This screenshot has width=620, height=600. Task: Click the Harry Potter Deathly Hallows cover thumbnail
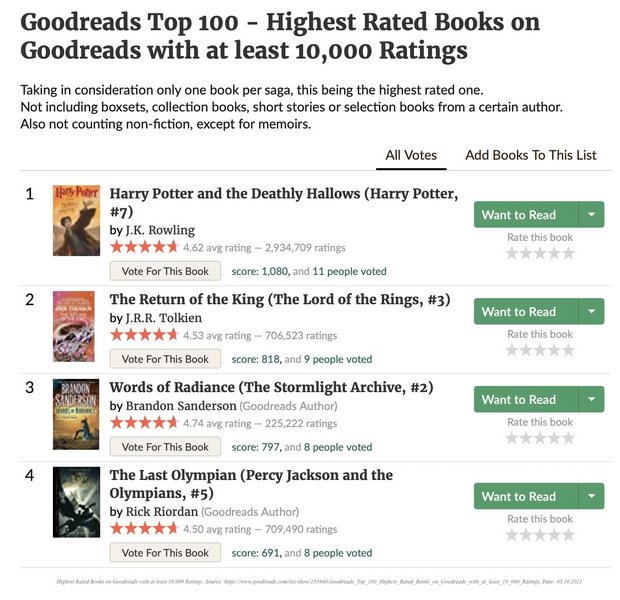tap(76, 219)
